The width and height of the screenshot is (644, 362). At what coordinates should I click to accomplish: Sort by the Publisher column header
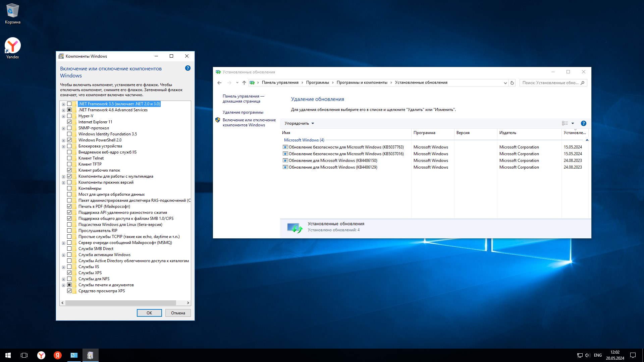(x=507, y=133)
